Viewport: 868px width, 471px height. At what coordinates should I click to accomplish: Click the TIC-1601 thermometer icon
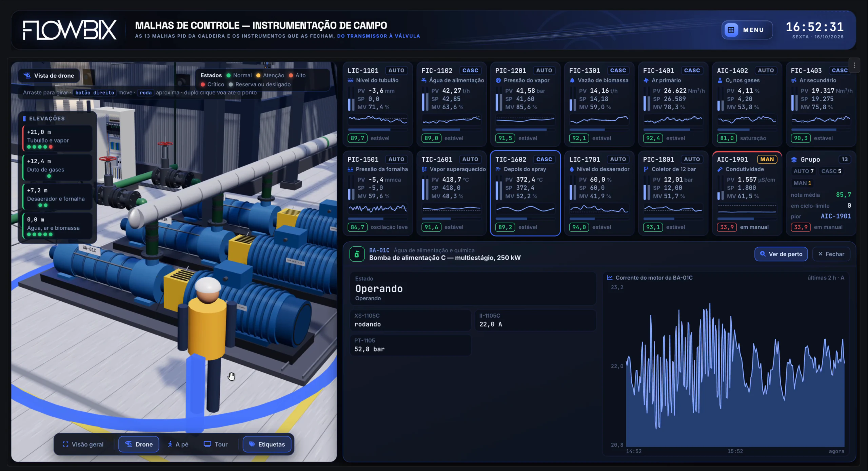click(424, 169)
